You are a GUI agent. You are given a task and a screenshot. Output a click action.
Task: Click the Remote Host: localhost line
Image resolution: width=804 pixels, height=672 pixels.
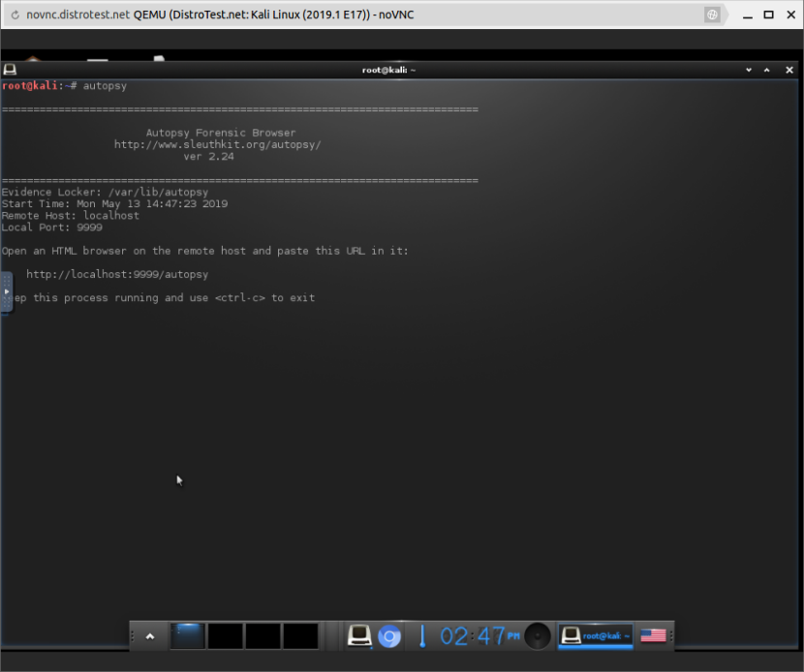(71, 215)
